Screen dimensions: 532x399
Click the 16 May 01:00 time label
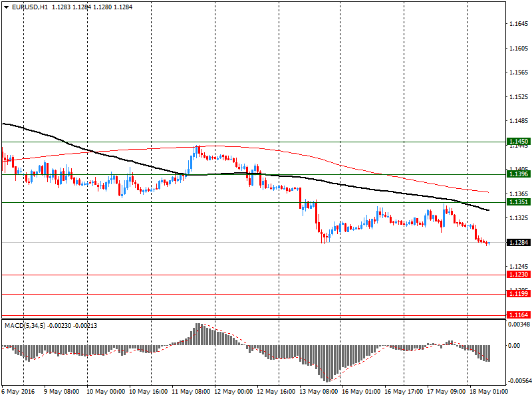(x=361, y=392)
